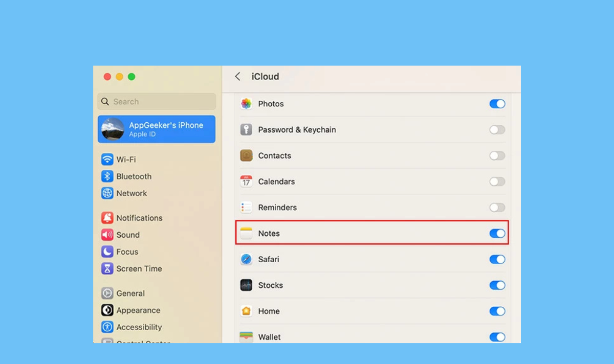Image resolution: width=614 pixels, height=364 pixels.
Task: Enable the Contacts sync toggle
Action: pyautogui.click(x=497, y=155)
